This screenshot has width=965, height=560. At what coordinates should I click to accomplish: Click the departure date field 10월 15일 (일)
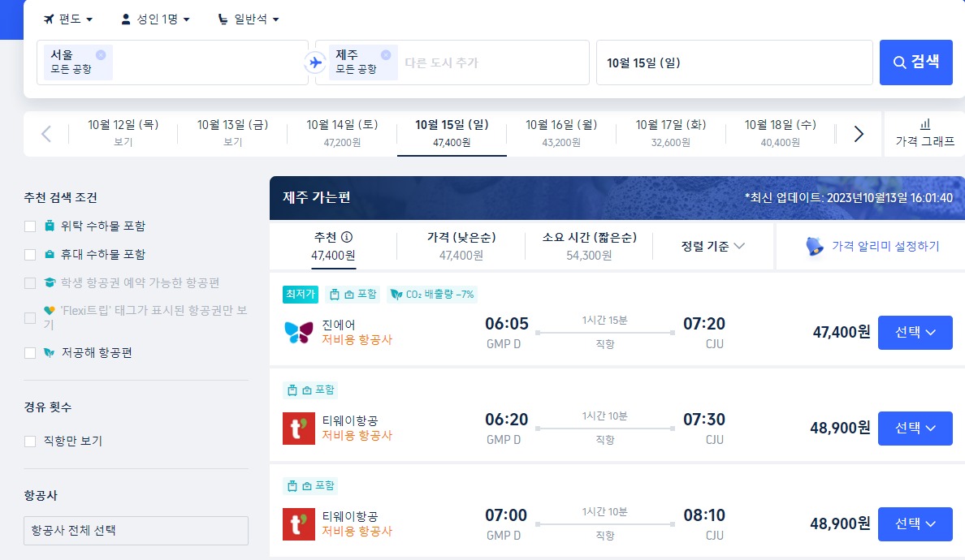pos(734,62)
